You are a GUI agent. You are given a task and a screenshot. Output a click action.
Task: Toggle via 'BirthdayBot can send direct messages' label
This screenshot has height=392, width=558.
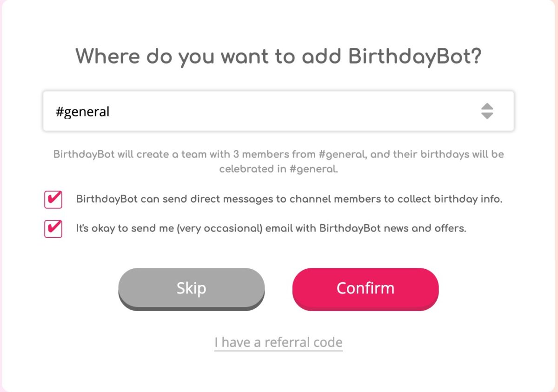(289, 199)
